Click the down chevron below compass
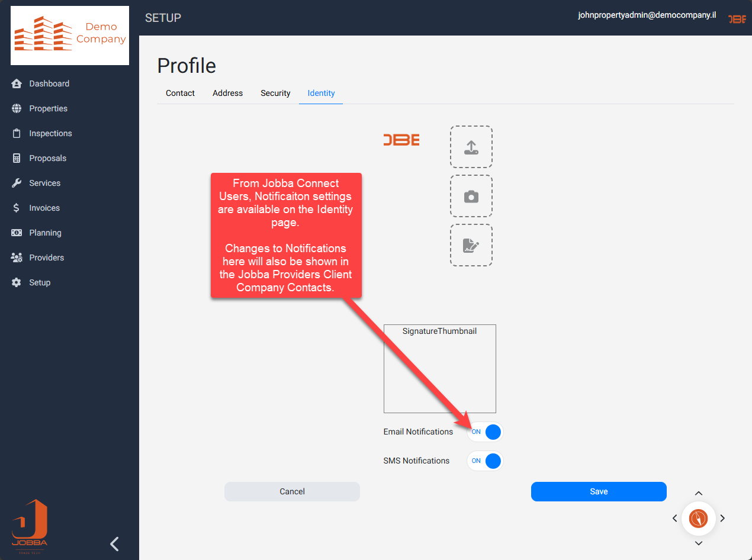Viewport: 752px width, 560px height. [x=698, y=543]
